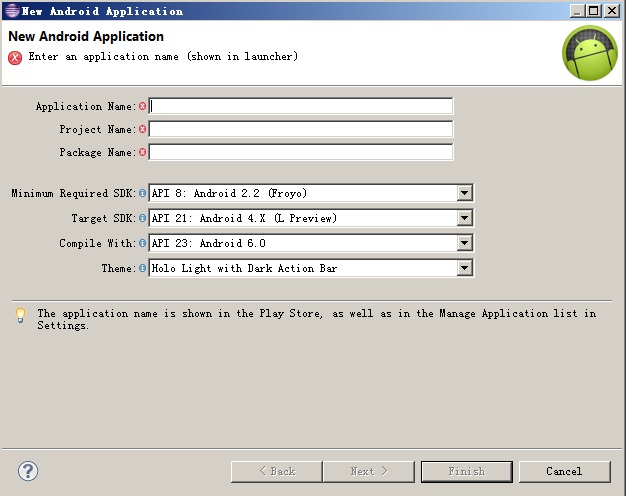Expand the Target SDK combo box
Image resolution: width=626 pixels, height=496 pixels.
point(464,218)
